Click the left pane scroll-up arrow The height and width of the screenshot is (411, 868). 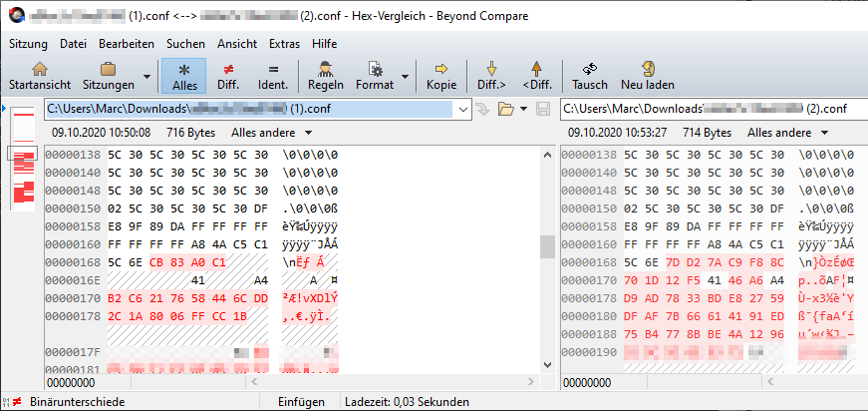coord(547,155)
